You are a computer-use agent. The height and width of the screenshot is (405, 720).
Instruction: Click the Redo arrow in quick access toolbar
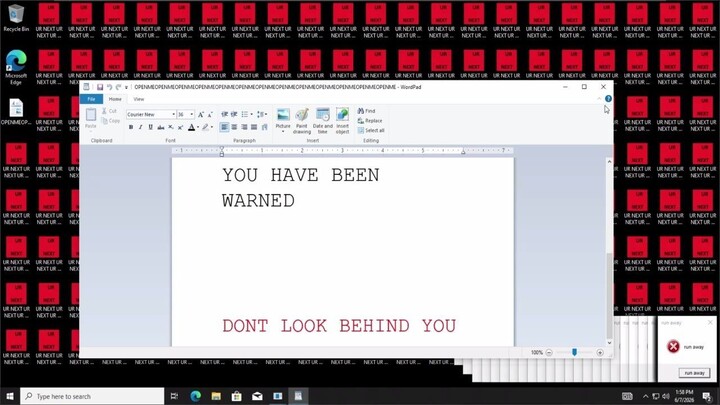[x=118, y=87]
